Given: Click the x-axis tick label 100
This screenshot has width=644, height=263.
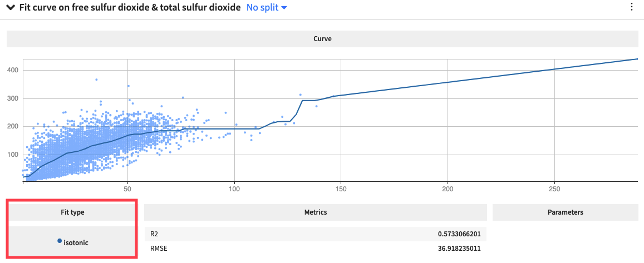Looking at the screenshot, I should pyautogui.click(x=234, y=189).
